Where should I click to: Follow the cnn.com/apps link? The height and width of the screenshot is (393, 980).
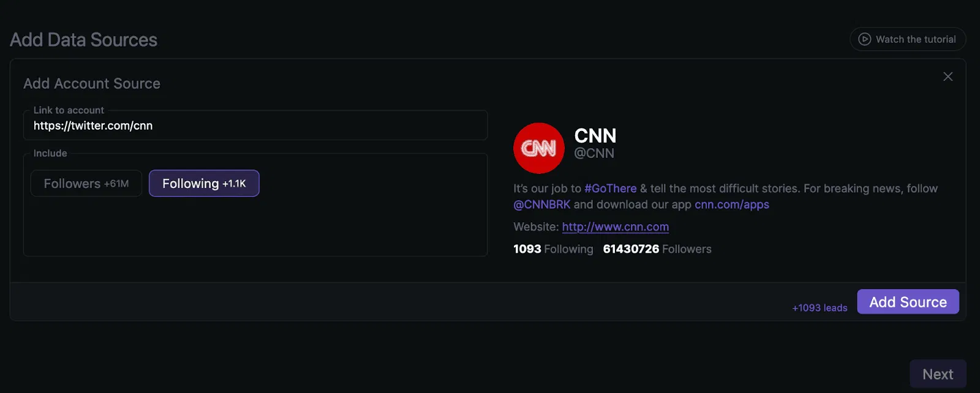pyautogui.click(x=732, y=204)
